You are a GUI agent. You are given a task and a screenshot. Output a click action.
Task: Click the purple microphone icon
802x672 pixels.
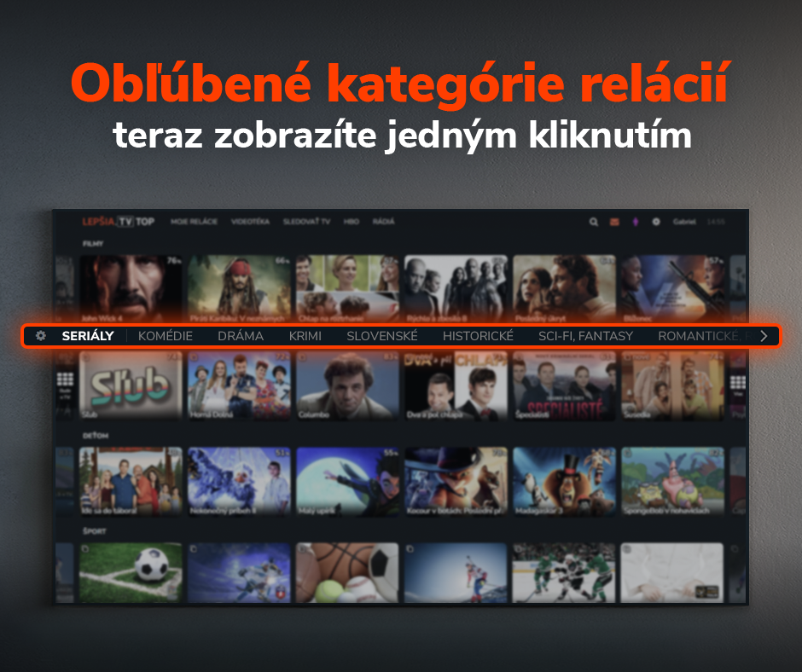635,222
